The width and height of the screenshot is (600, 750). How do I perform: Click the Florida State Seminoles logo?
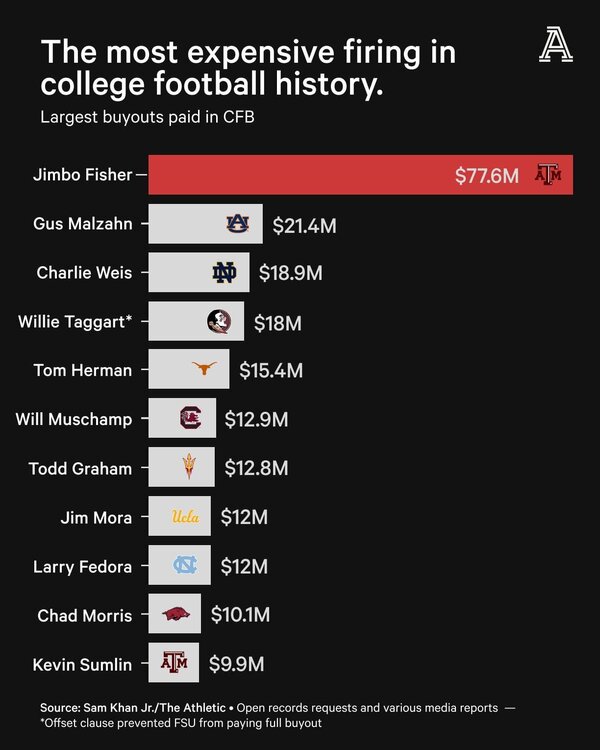point(219,322)
